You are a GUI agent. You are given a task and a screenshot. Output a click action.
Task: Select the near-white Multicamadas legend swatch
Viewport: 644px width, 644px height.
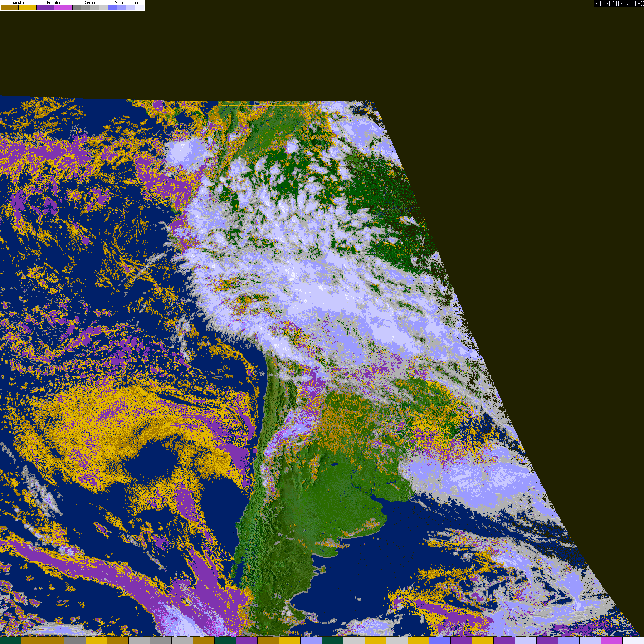point(139,8)
